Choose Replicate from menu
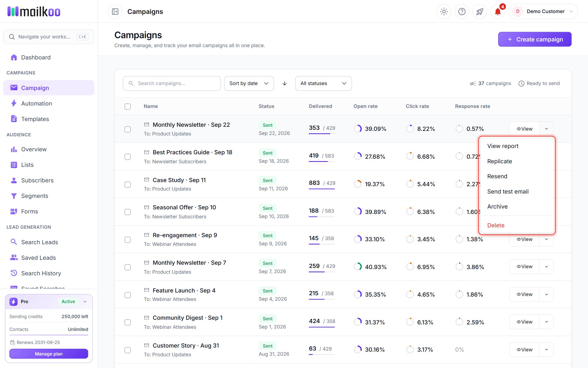Screen dimensions: 588x368 point(517,161)
